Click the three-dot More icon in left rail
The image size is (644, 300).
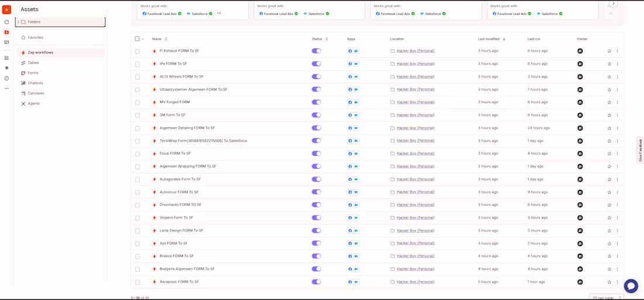[x=6, y=88]
